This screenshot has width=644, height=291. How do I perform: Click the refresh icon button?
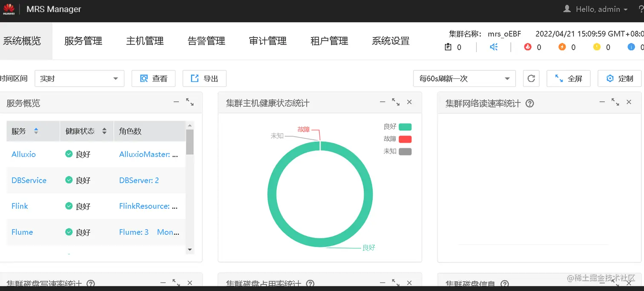click(x=531, y=78)
